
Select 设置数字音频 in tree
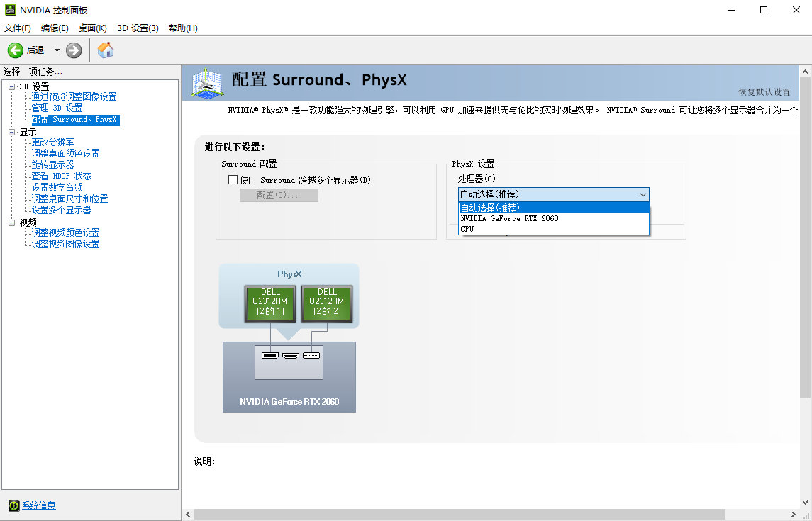click(57, 187)
